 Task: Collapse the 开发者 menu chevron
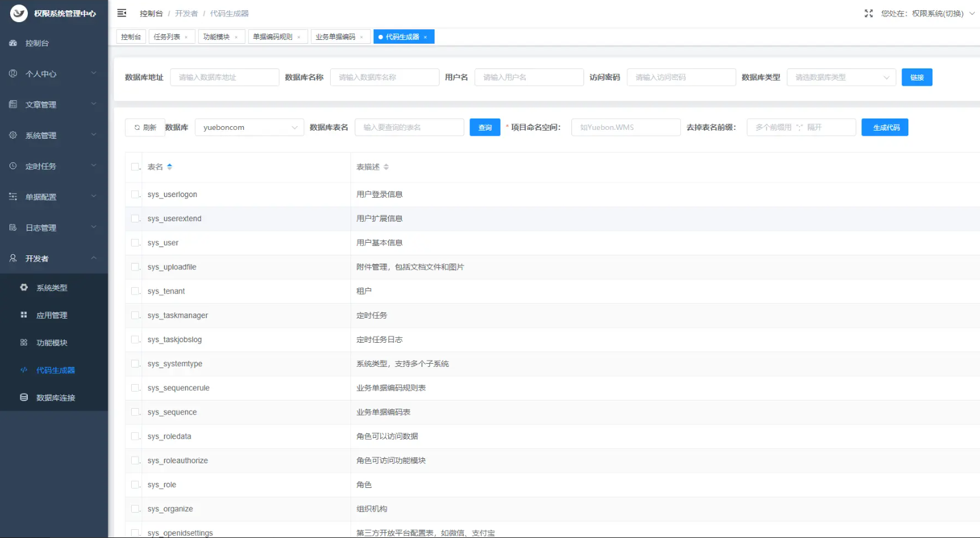[94, 258]
